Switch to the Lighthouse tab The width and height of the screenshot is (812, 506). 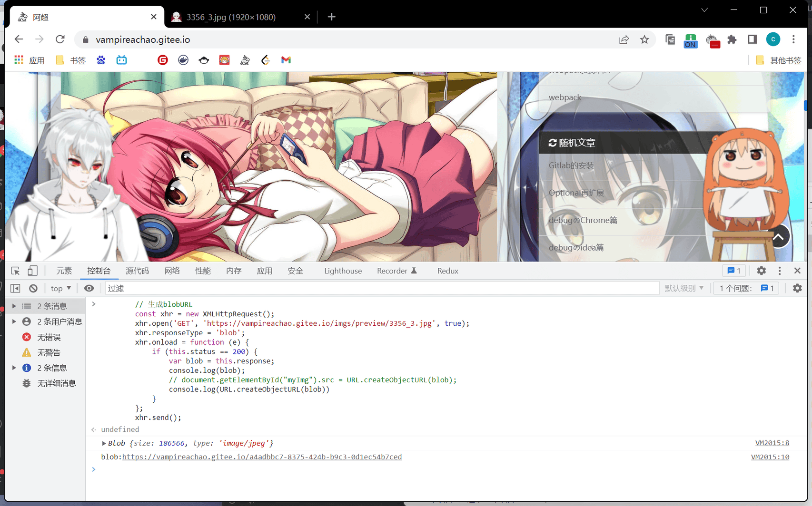343,271
